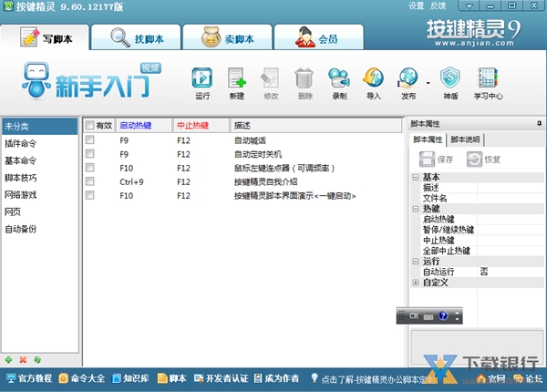Switch to 找脚本 tab
547x392 pixels.
tap(136, 37)
